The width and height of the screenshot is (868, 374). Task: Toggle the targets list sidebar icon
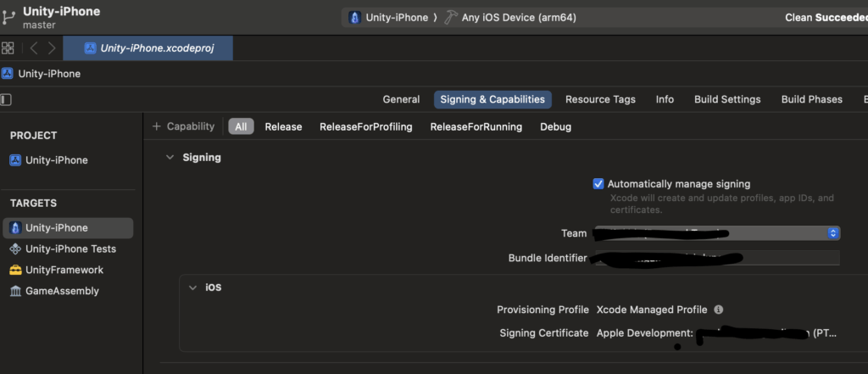(7, 99)
